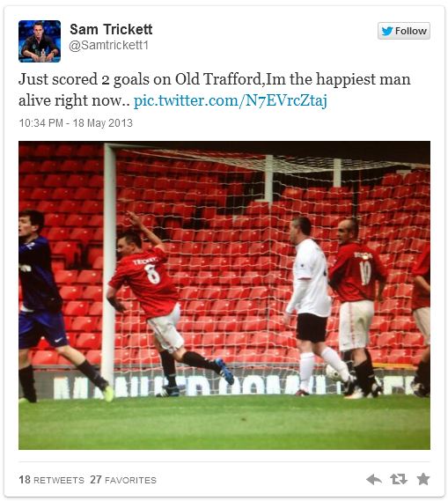This screenshot has width=448, height=501.
Task: Open the Sam Trickett display name
Action: click(x=111, y=29)
